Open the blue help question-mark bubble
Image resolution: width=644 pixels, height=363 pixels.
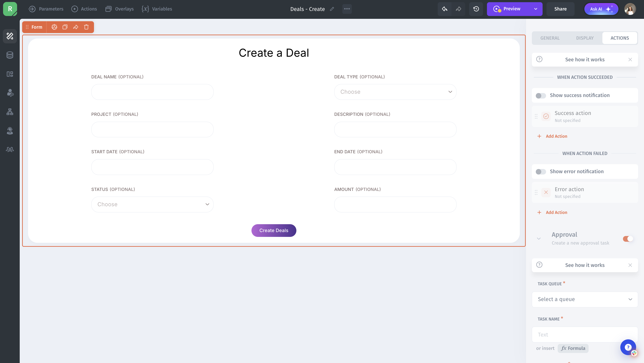click(628, 347)
